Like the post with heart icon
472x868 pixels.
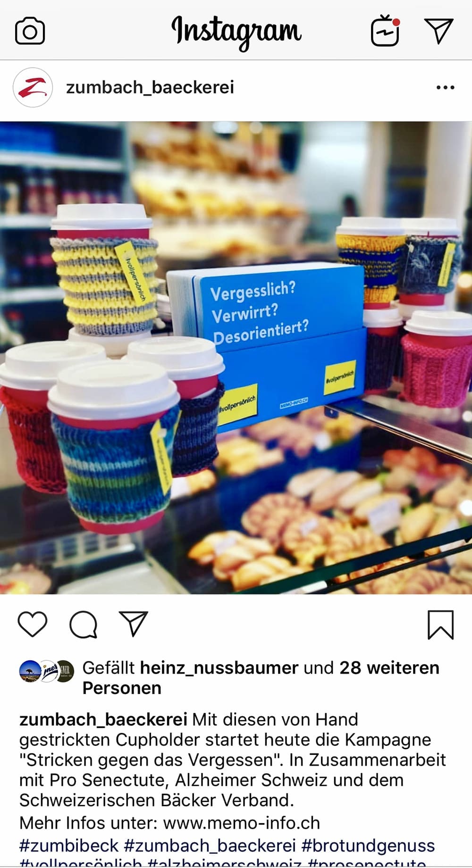click(x=33, y=624)
